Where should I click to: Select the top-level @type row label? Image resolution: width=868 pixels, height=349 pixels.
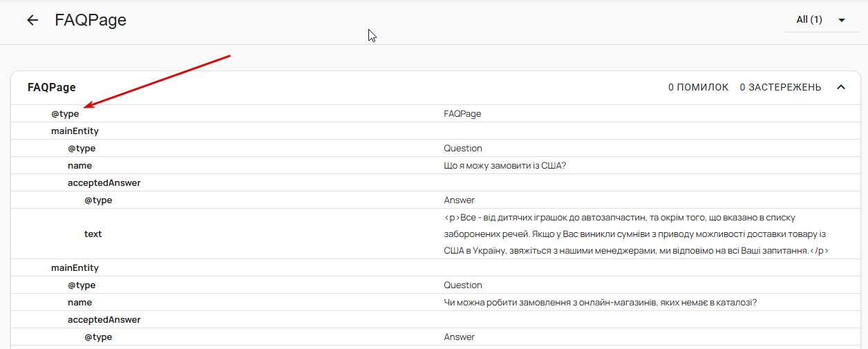(x=65, y=114)
